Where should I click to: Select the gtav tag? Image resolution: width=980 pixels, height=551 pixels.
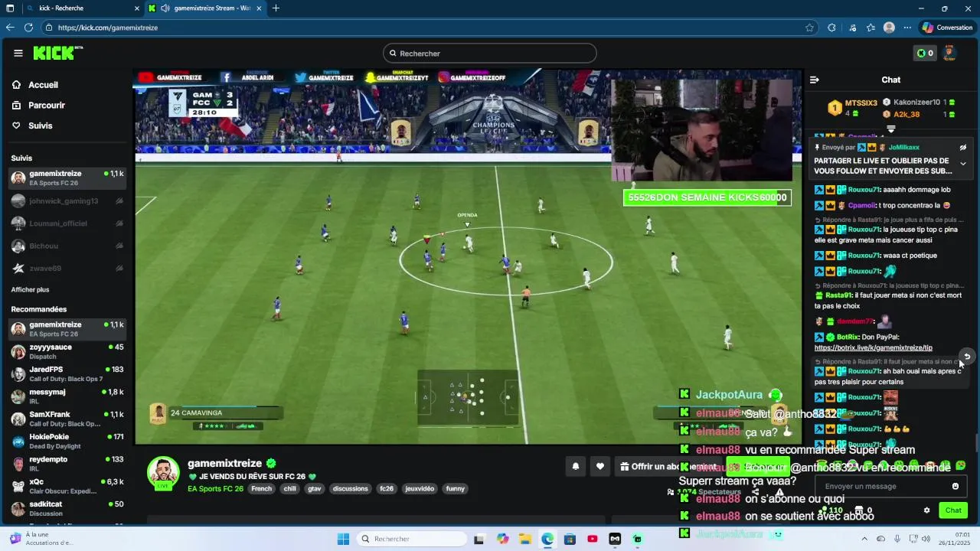(x=314, y=488)
